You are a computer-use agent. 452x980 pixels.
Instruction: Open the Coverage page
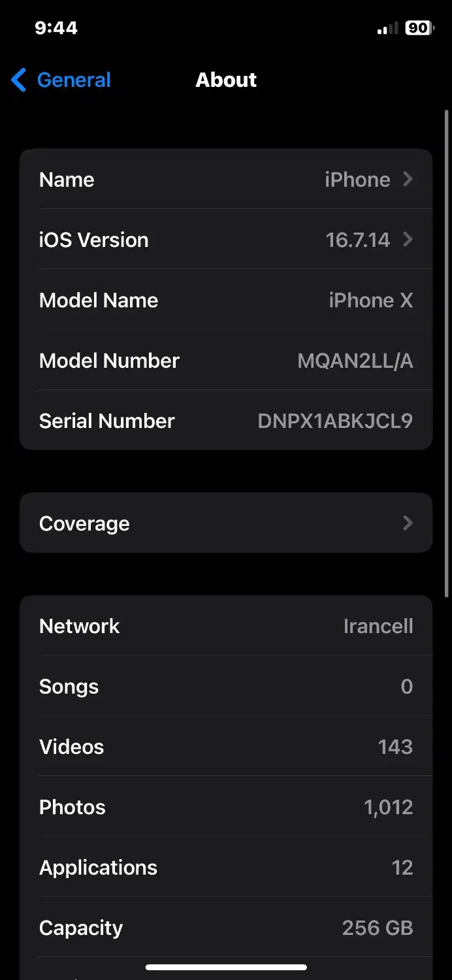[x=226, y=523]
